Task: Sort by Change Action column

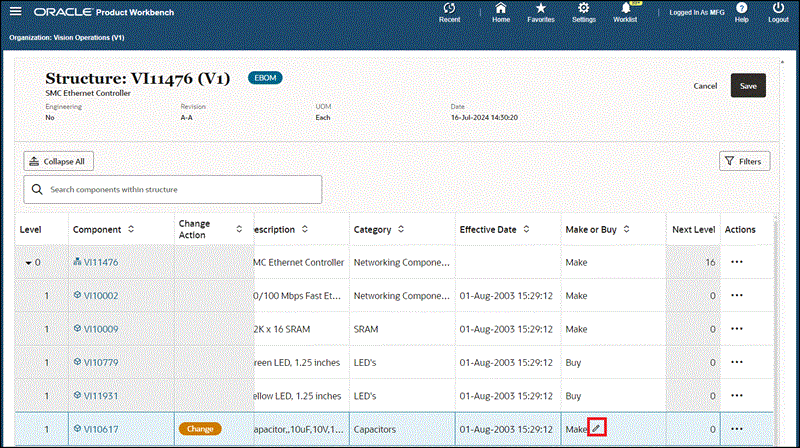Action: [239, 229]
